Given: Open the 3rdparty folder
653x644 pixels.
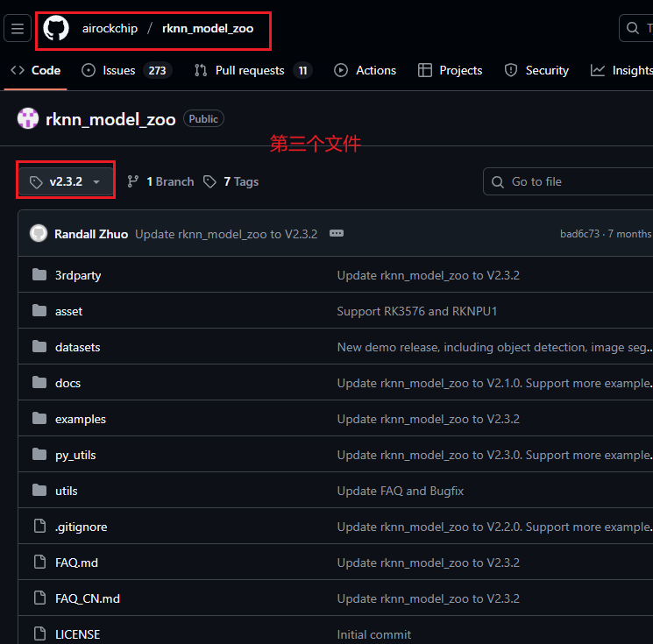Looking at the screenshot, I should [78, 275].
